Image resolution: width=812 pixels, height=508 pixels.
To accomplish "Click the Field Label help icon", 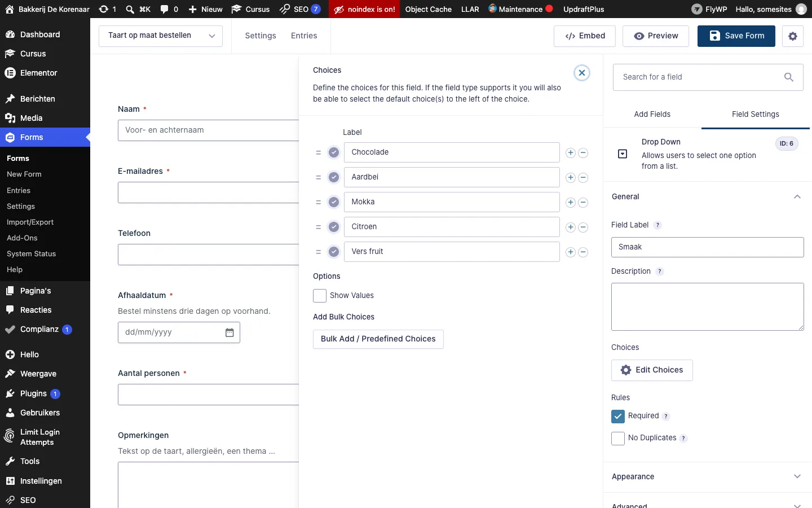I will click(x=657, y=225).
